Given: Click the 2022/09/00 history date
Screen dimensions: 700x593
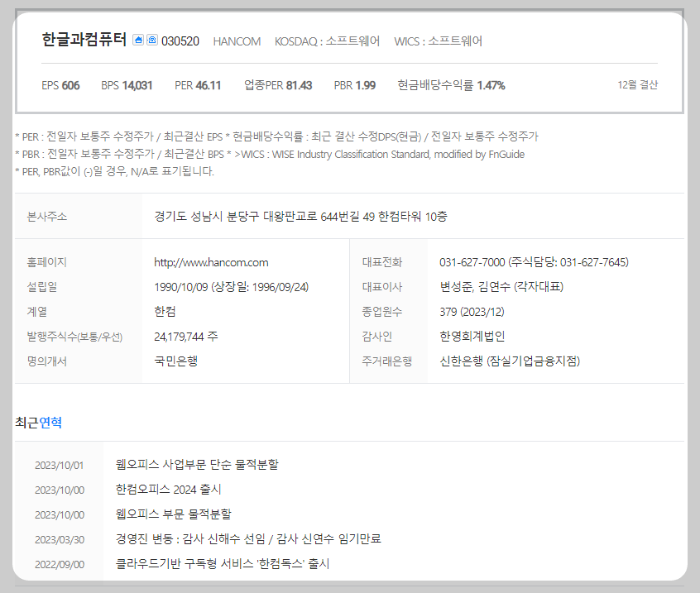Looking at the screenshot, I should tap(60, 564).
